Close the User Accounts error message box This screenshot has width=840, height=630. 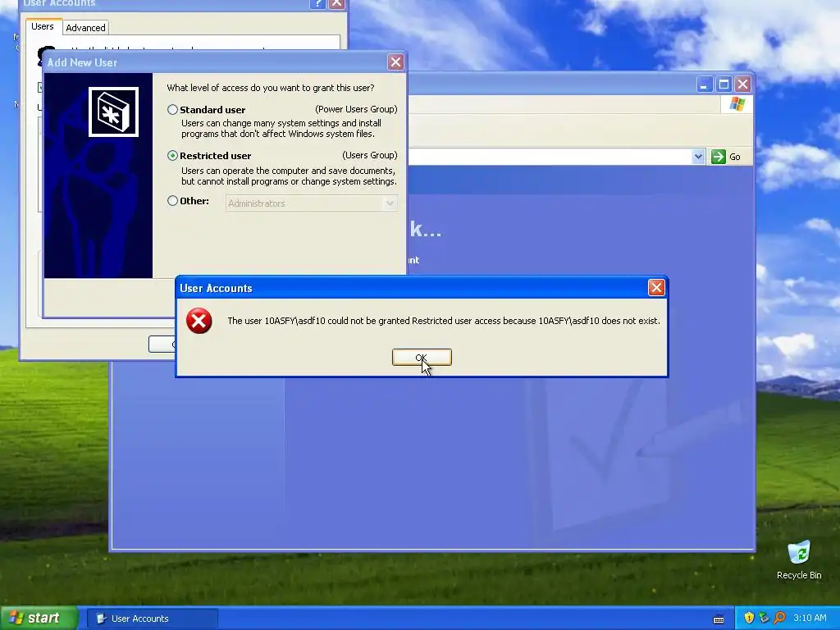656,288
